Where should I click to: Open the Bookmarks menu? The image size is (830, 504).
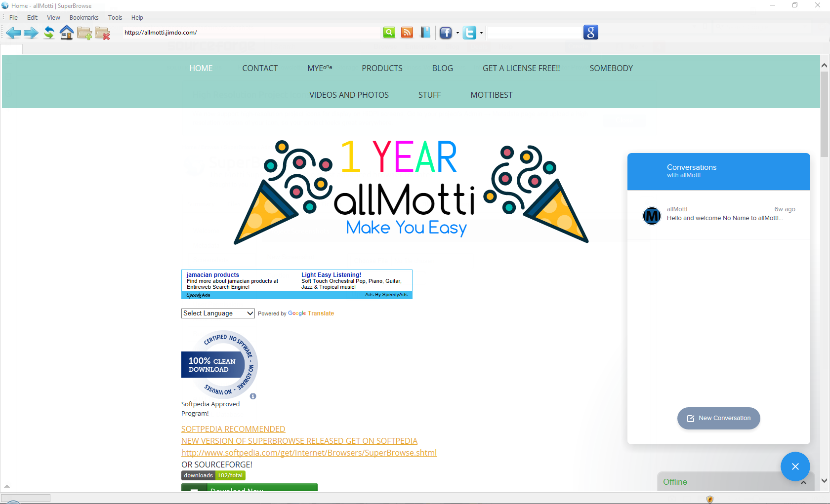(x=84, y=18)
